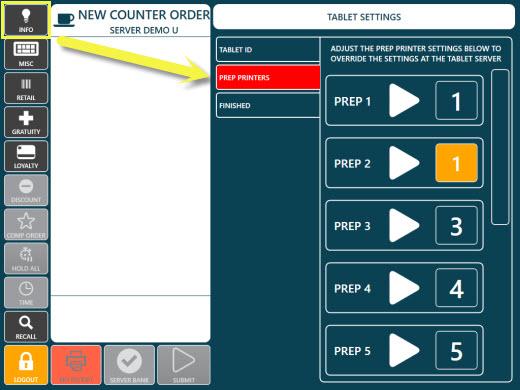Click the prep printer list scrollbar
The width and height of the screenshot is (520, 390).
pyautogui.click(x=500, y=147)
